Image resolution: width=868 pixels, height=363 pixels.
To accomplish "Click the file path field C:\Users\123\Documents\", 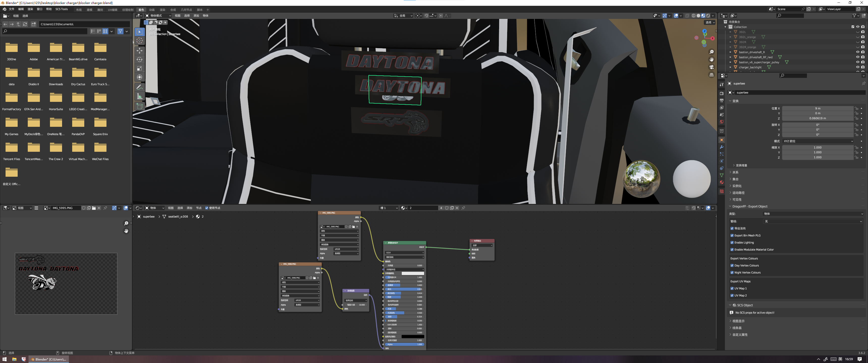I will click(84, 24).
